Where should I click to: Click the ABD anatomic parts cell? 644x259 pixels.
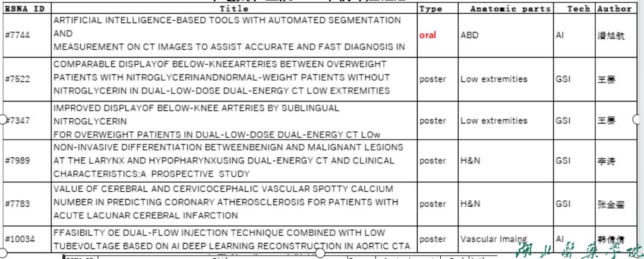[469, 35]
